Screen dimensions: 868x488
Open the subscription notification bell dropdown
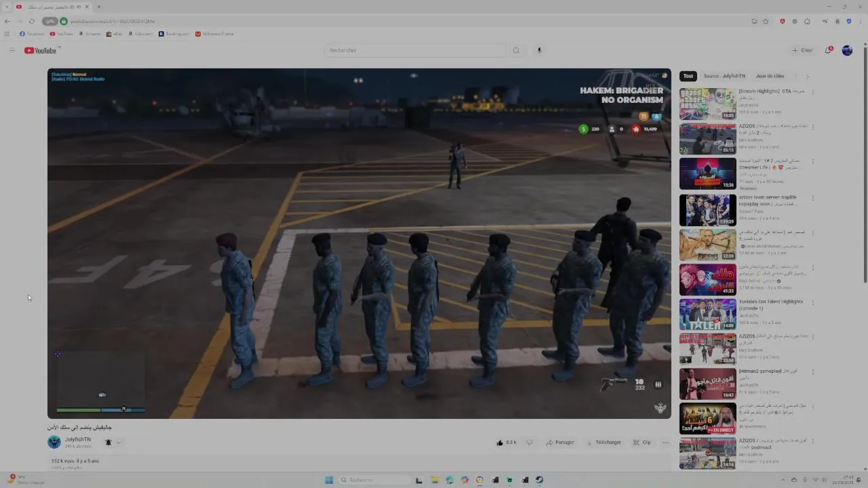(112, 443)
